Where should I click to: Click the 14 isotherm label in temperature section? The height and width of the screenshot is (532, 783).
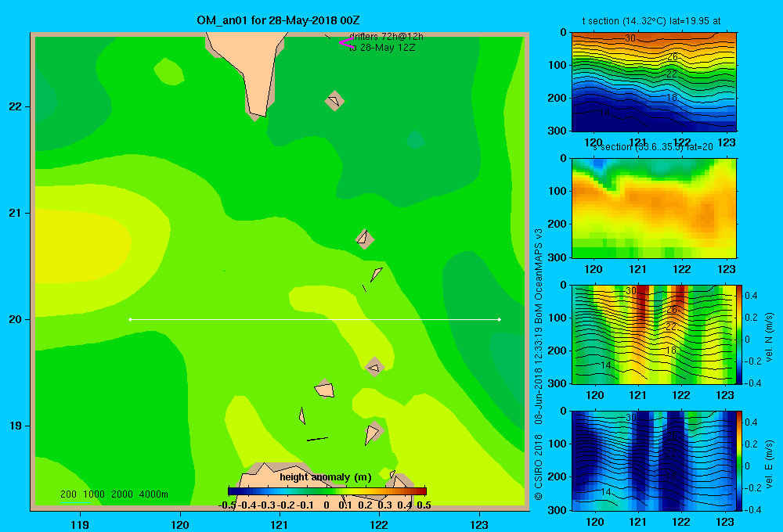click(604, 113)
